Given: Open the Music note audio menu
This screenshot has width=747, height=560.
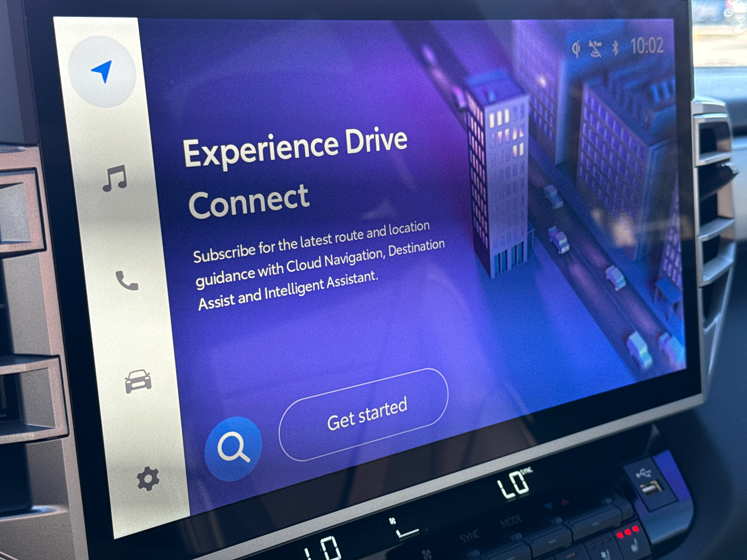Looking at the screenshot, I should pos(115,178).
